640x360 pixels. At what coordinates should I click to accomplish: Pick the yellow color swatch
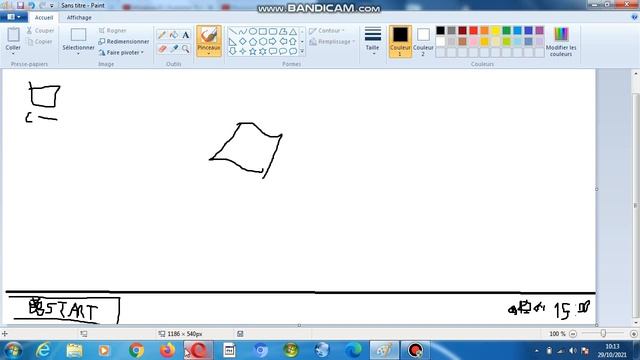coord(496,31)
